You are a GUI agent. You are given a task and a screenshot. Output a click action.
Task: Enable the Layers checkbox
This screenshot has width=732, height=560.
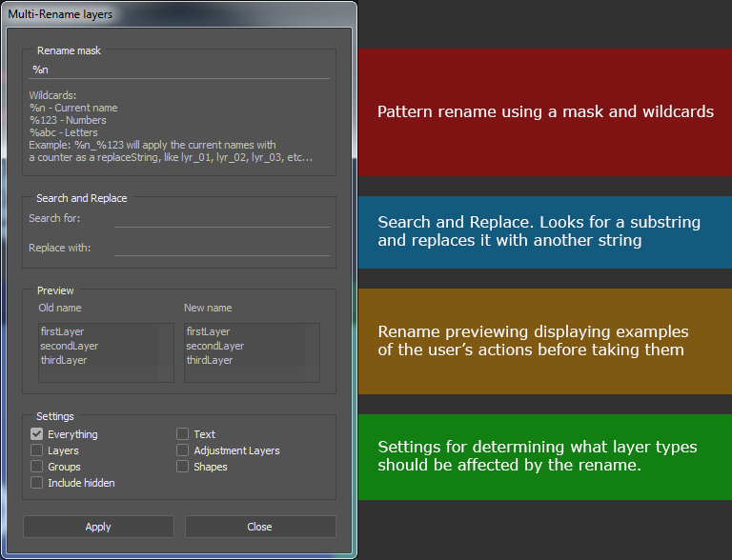(x=37, y=450)
